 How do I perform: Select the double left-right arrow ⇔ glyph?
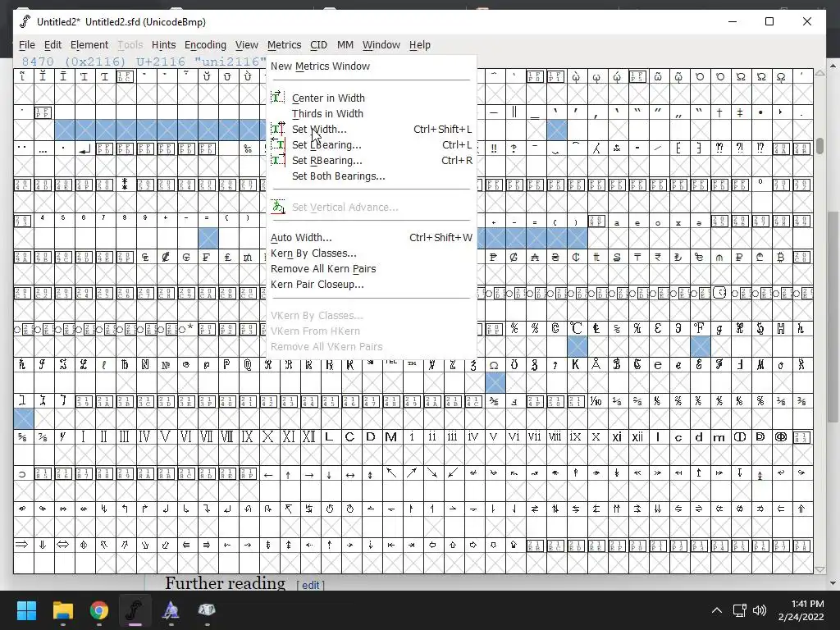[x=62, y=545]
